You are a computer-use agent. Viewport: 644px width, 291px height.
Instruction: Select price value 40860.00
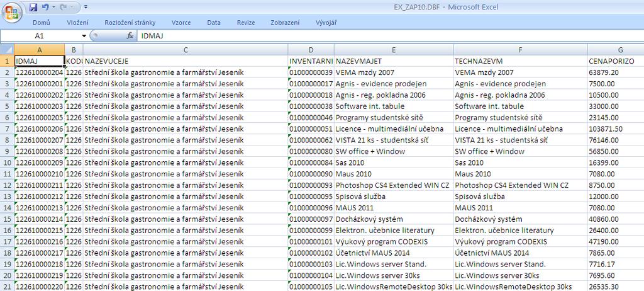616,219
